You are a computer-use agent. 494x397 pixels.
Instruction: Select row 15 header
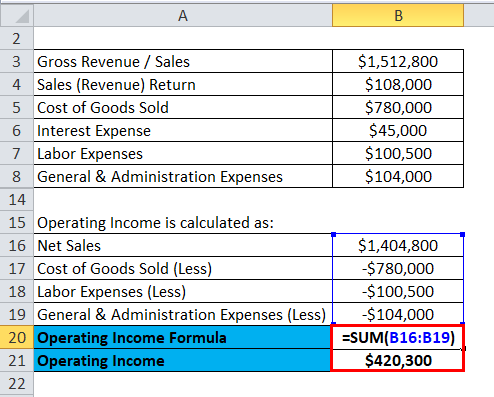point(17,222)
